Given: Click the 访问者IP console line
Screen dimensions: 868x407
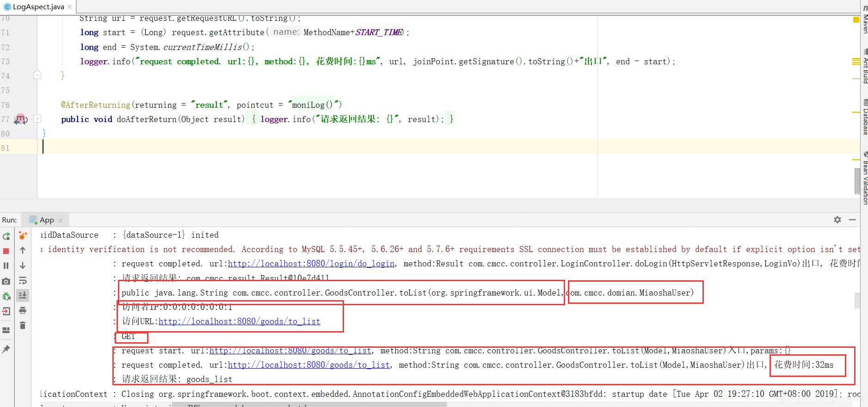Looking at the screenshot, I should click(177, 307).
